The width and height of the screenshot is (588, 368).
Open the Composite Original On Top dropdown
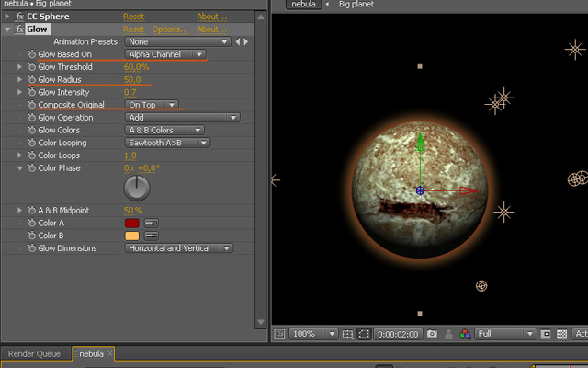(152, 105)
